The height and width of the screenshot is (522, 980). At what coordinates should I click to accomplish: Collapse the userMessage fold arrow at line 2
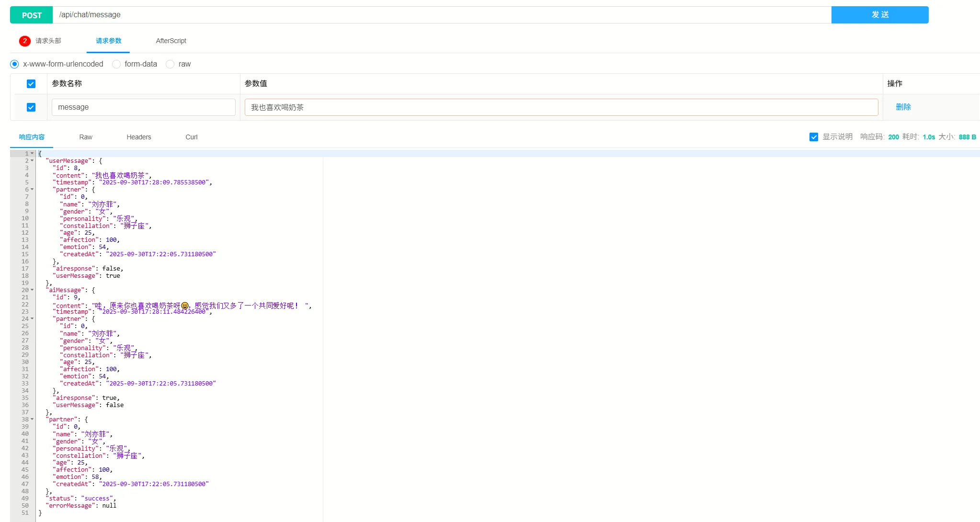click(x=32, y=161)
